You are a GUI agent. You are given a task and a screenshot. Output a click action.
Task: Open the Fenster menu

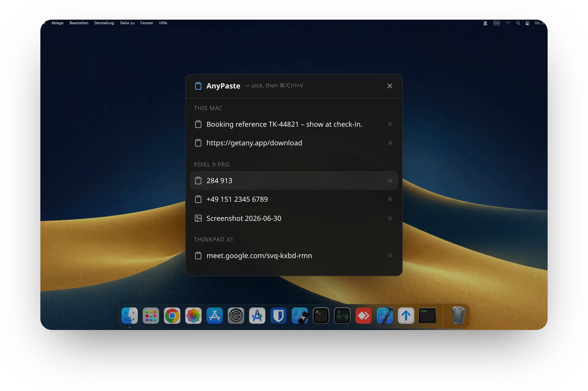point(147,23)
